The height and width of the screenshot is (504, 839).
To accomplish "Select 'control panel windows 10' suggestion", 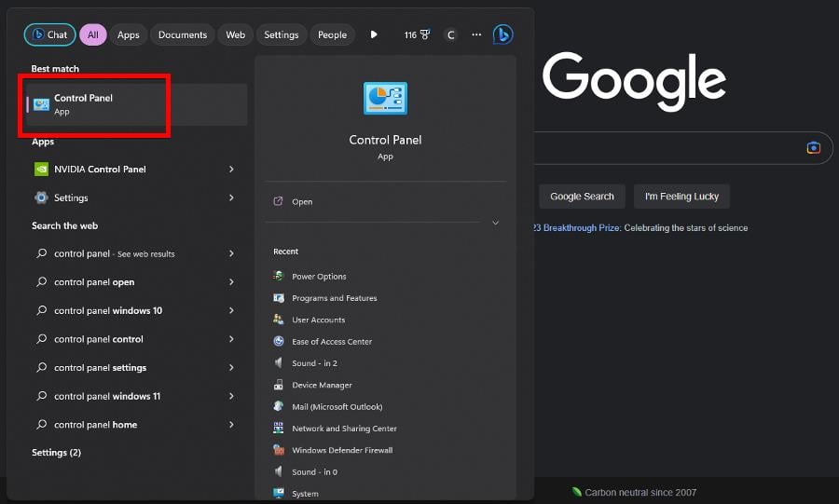I will [108, 310].
